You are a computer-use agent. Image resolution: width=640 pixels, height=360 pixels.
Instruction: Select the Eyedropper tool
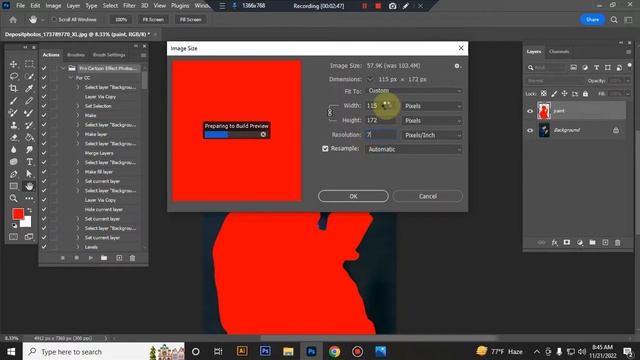coord(29,88)
